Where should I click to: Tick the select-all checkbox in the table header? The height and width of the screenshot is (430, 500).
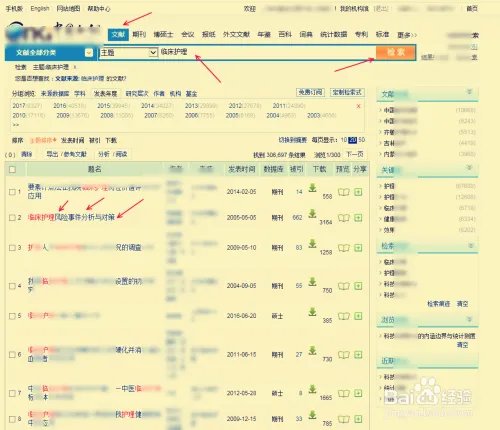click(x=13, y=170)
